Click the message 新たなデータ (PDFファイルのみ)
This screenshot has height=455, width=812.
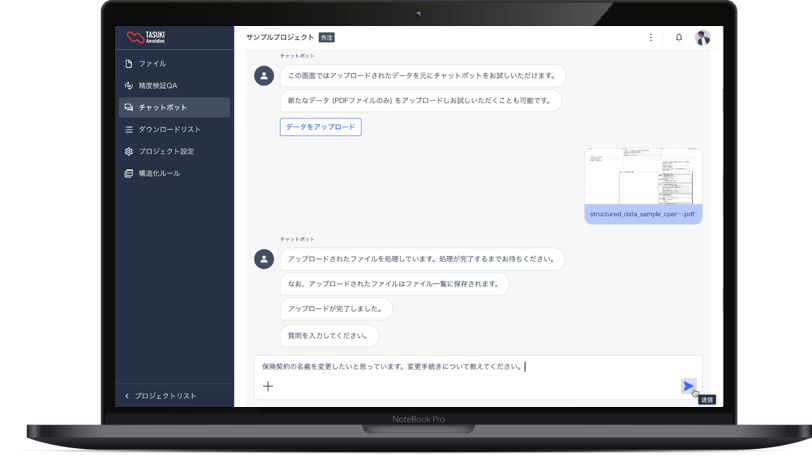point(420,100)
